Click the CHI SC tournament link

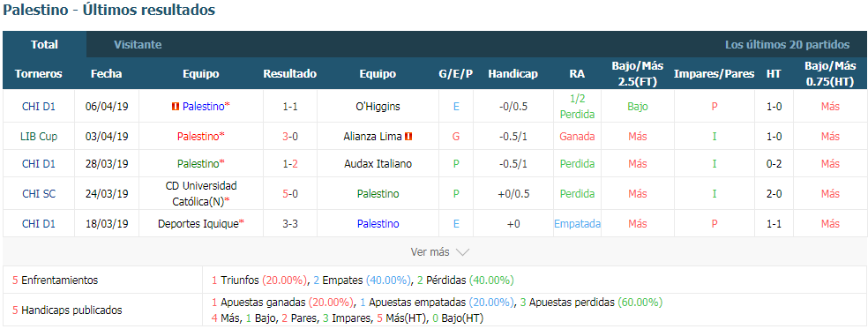(x=39, y=194)
